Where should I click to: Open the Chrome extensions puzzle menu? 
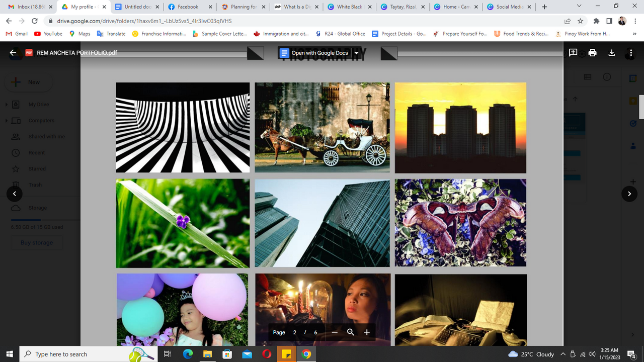tap(597, 21)
